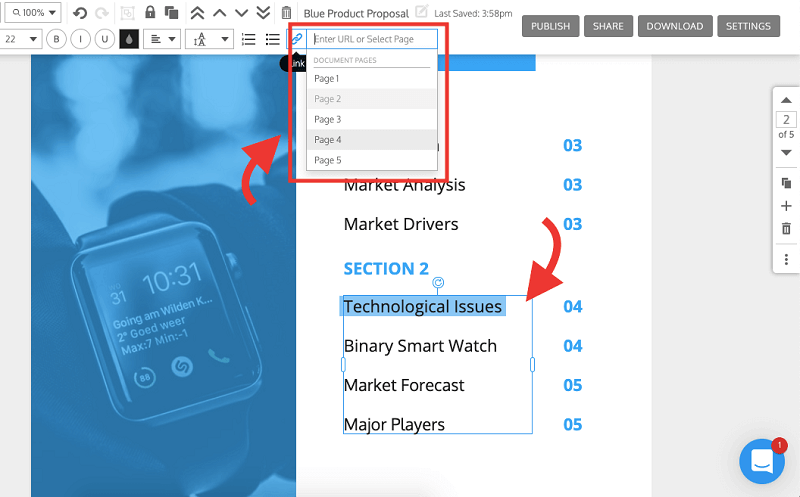This screenshot has height=497, width=800.
Task: Open font size 22 dropdown
Action: point(20,39)
